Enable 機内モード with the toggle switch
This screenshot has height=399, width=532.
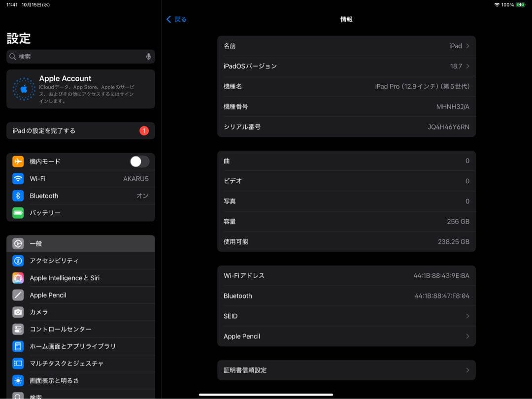tap(139, 161)
